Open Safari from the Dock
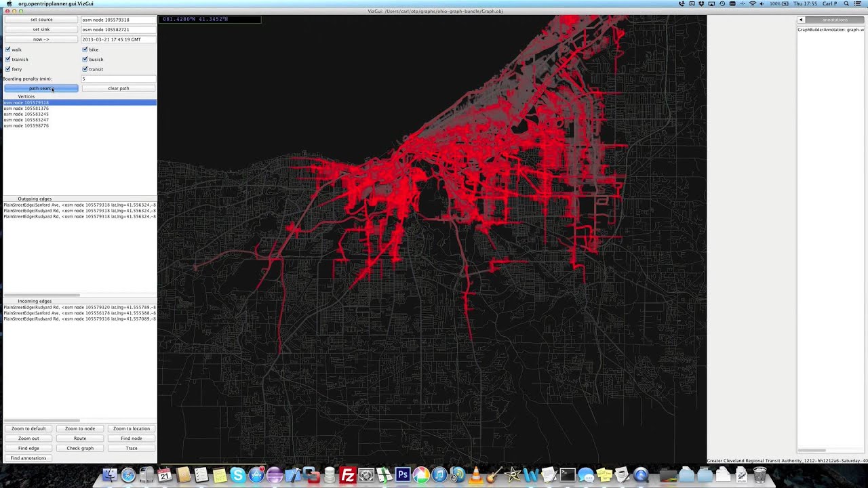This screenshot has height=488, width=868. click(x=128, y=475)
